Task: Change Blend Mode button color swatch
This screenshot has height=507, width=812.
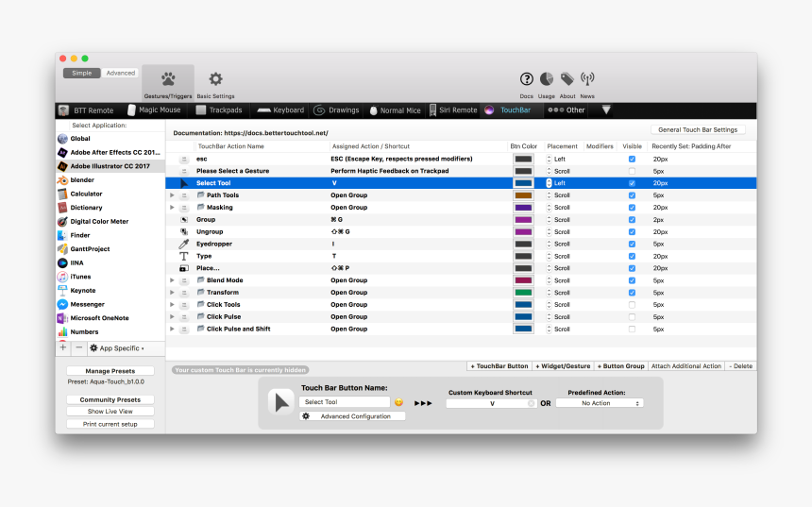Action: (523, 280)
